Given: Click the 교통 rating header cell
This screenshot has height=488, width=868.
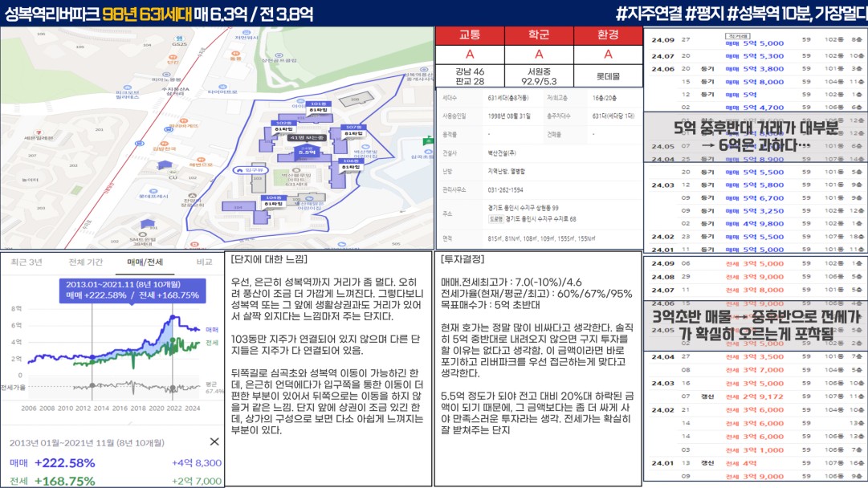Looking at the screenshot, I should (x=470, y=35).
